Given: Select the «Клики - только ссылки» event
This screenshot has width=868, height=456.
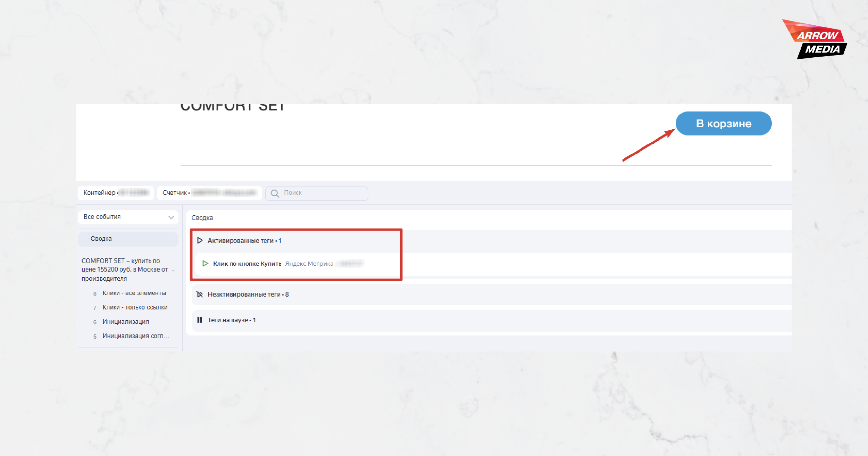Looking at the screenshot, I should pos(135,307).
